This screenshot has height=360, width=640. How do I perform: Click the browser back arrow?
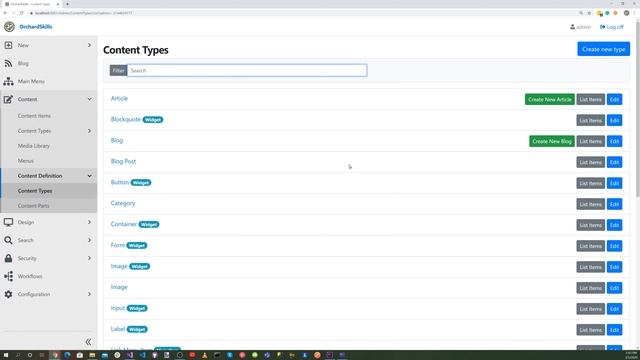pos(5,13)
